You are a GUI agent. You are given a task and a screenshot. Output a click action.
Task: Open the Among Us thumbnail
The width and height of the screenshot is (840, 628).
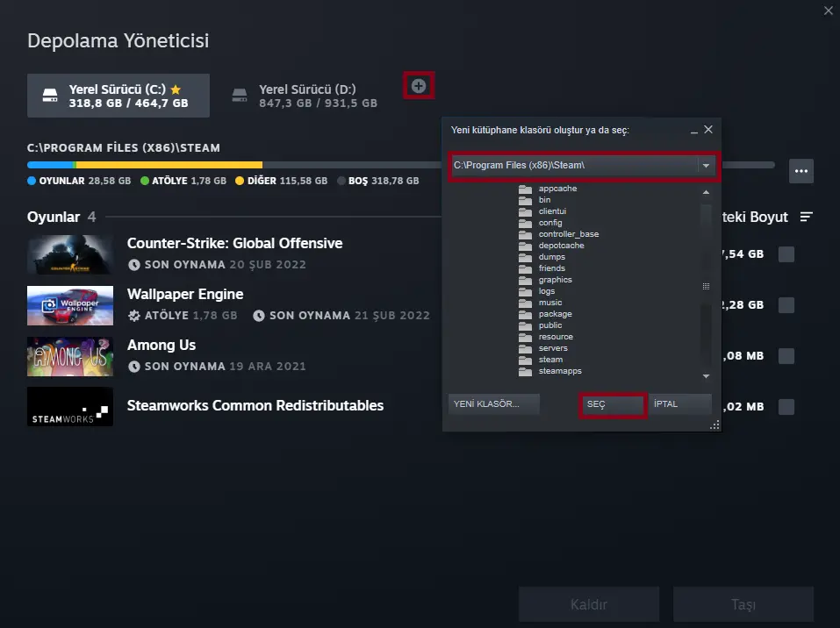click(70, 356)
